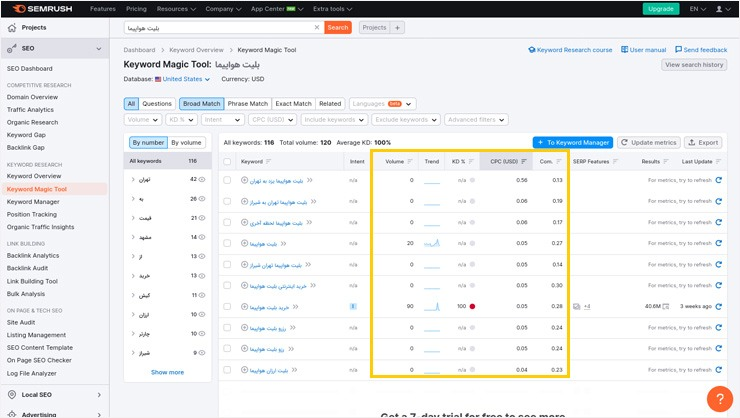The height and width of the screenshot is (418, 740).
Task: Click To Keyword Manager button
Action: click(573, 142)
